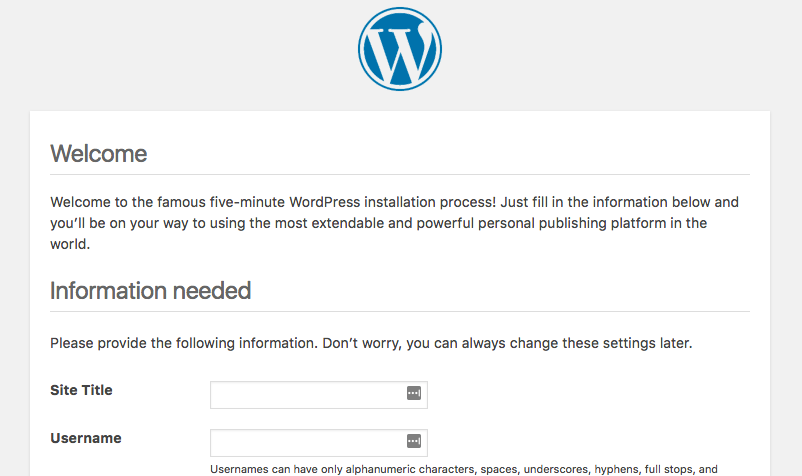Click the Usernames alphanumeric characters hint text
The image size is (802, 476).
coord(464,469)
